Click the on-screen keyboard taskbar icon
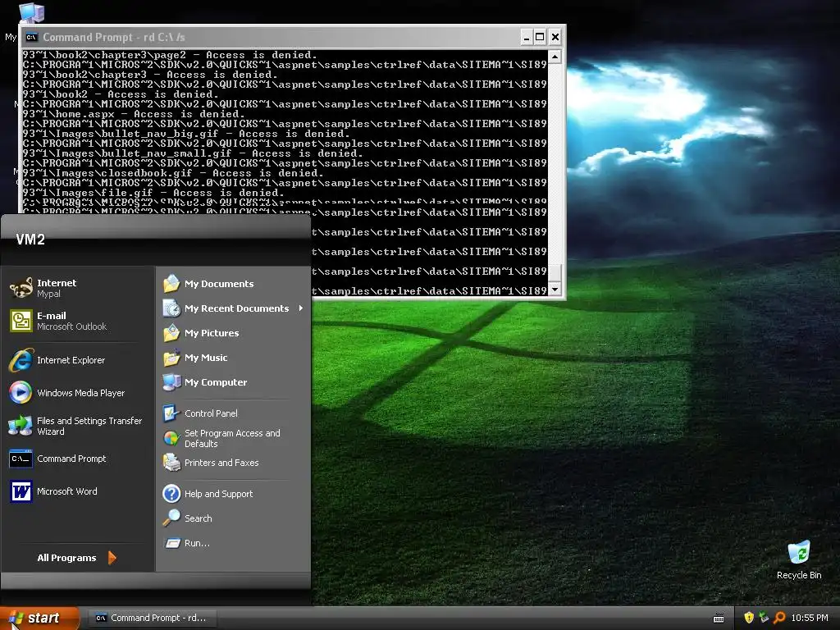The width and height of the screenshot is (840, 630). point(719,619)
